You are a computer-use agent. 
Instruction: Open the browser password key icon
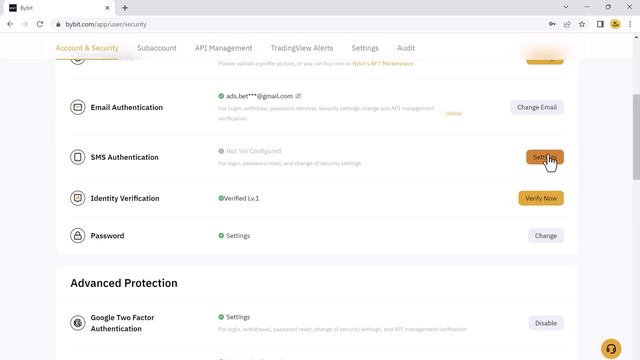(552, 24)
